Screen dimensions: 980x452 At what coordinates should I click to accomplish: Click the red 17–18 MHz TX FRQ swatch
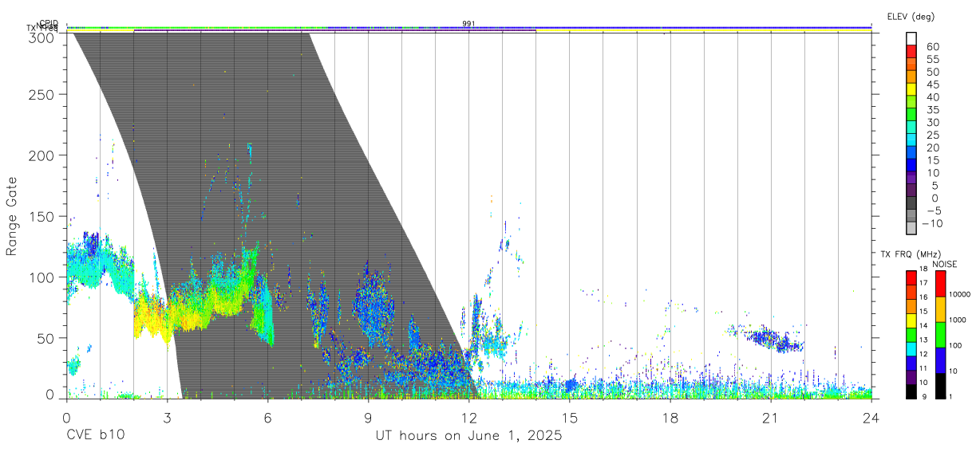pos(911,278)
